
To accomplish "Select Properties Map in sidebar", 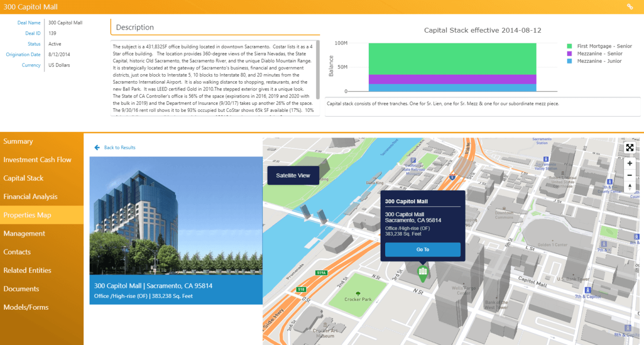I will coord(42,215).
